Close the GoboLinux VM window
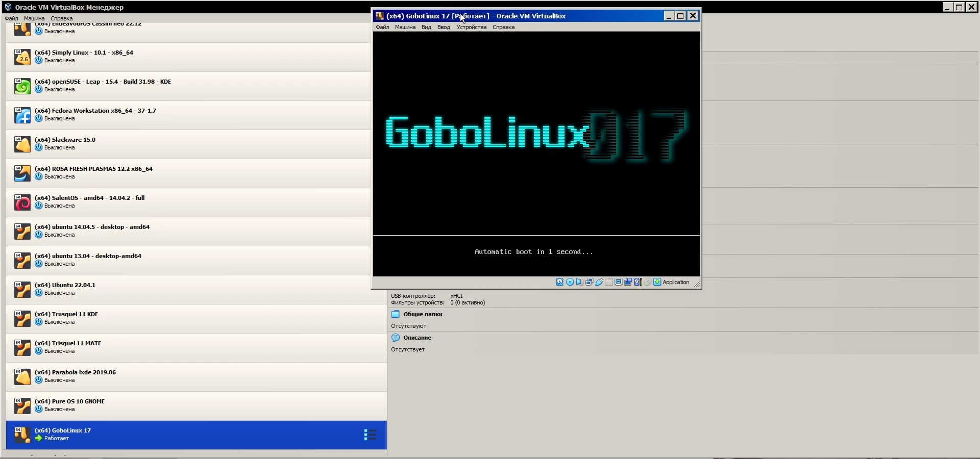The width and height of the screenshot is (980, 459). pos(693,16)
